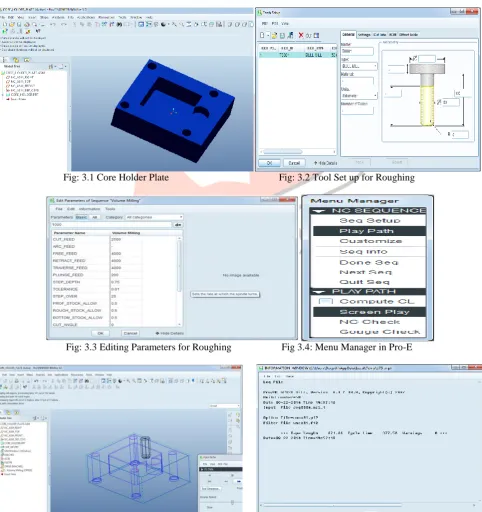Select Seq Setup in Menu Manager
Image resolution: width=482 pixels, height=512 pixels.
click(370, 220)
